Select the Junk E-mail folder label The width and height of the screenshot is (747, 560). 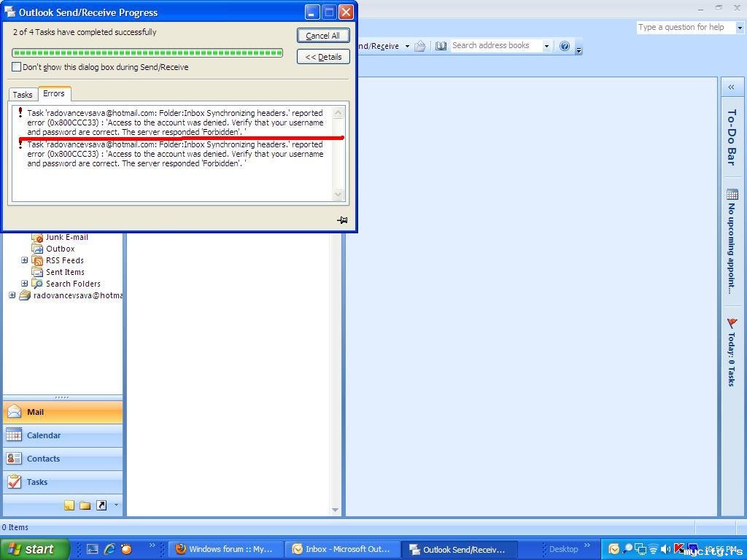point(66,237)
